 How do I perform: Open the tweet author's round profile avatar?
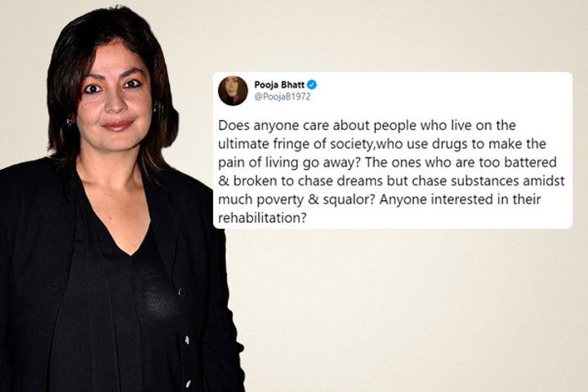233,91
